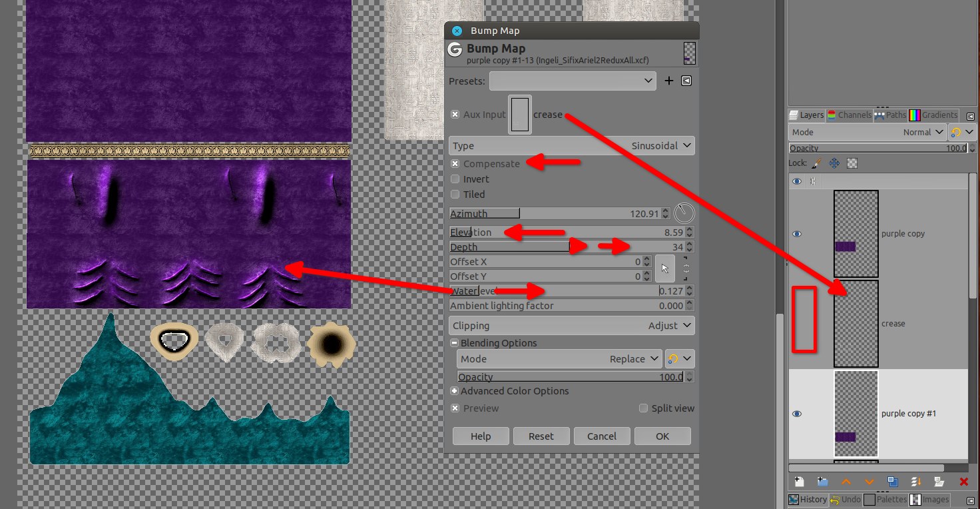This screenshot has width=980, height=509.
Task: Create a new layer
Action: coord(800,482)
